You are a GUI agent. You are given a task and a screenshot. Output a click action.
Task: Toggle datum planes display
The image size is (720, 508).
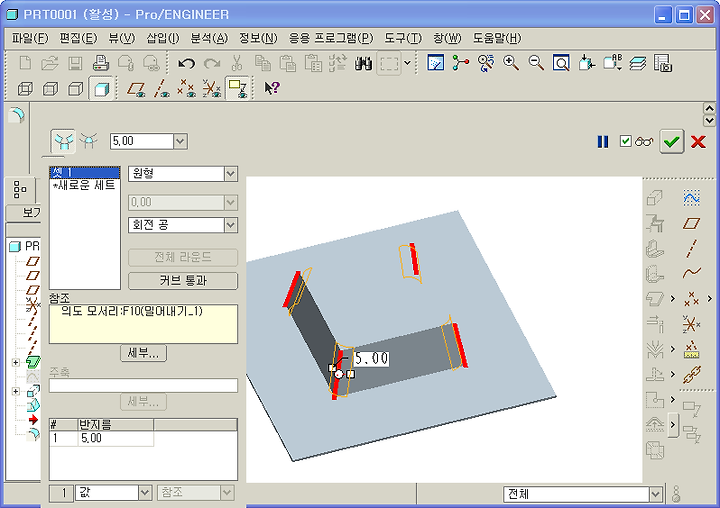[136, 88]
